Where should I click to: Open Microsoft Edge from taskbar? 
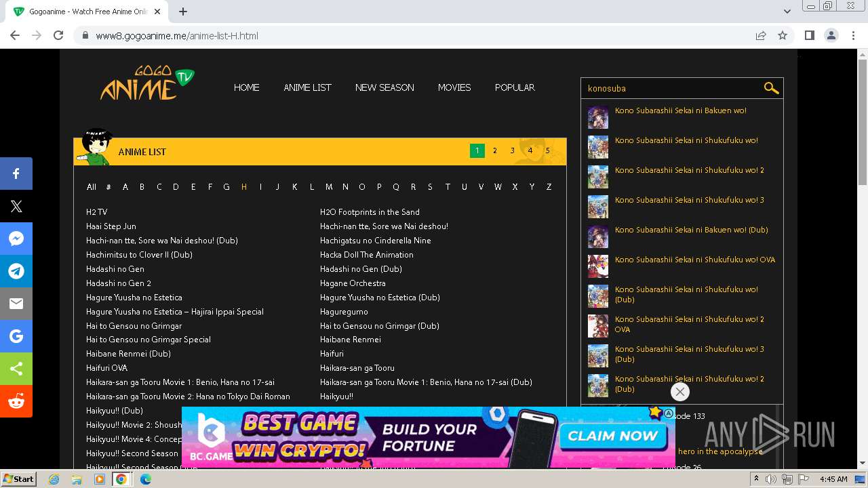pos(145,479)
